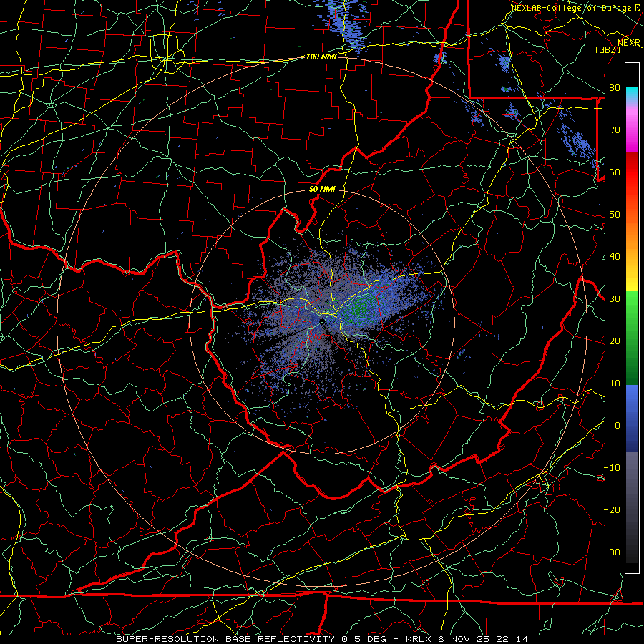Click the 100 NMI range ring label
Screen dimensions: 644x644
pos(321,57)
